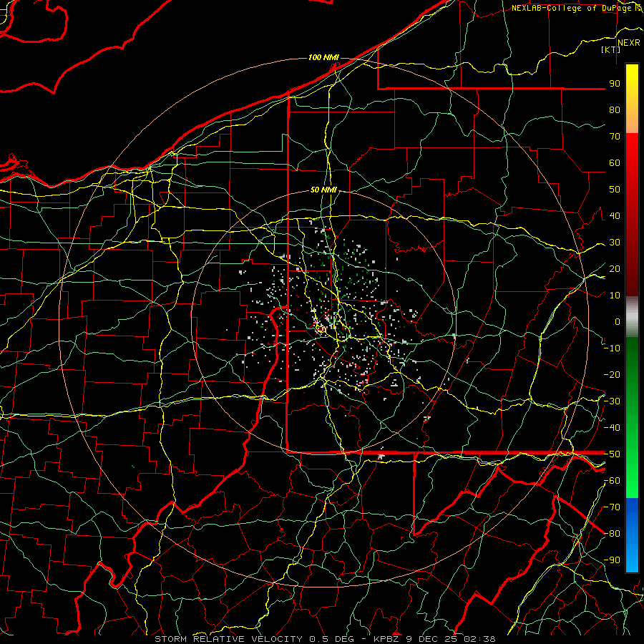The height and width of the screenshot is (644, 644).
Task: Click the 0 value on the velocity scale
Action: click(x=618, y=322)
